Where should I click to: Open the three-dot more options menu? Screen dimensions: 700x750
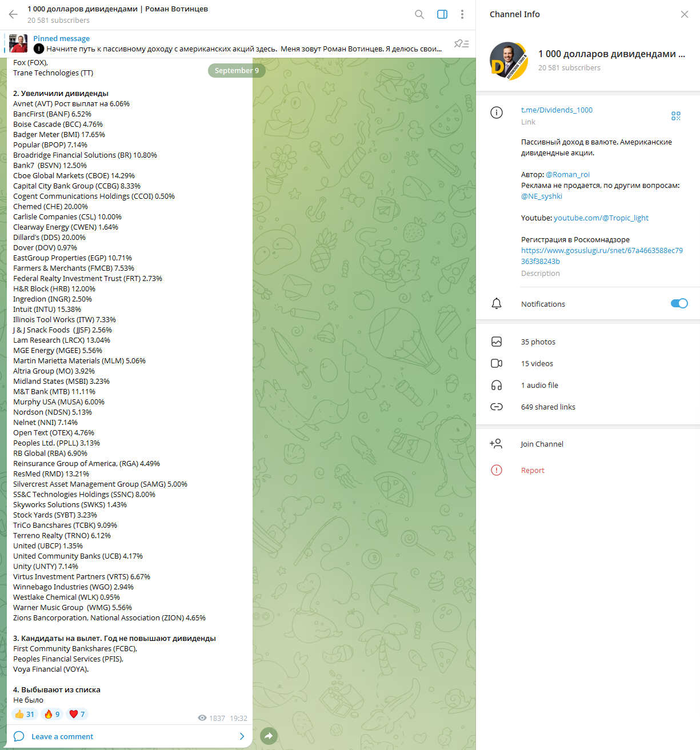[x=462, y=14]
